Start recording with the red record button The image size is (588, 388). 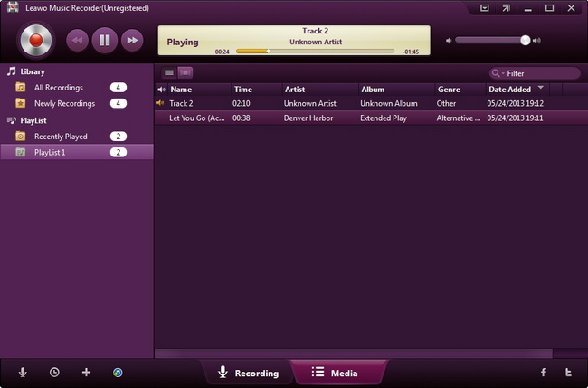pos(36,41)
